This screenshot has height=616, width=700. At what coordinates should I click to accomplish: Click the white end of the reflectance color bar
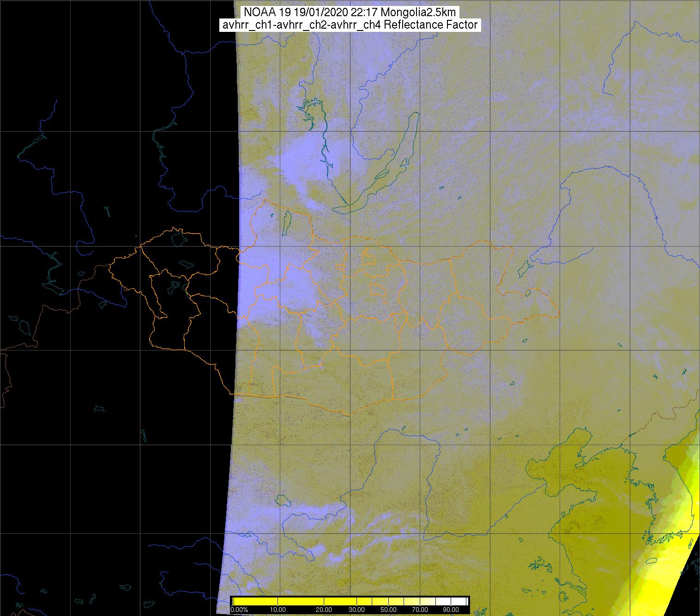pos(459,601)
